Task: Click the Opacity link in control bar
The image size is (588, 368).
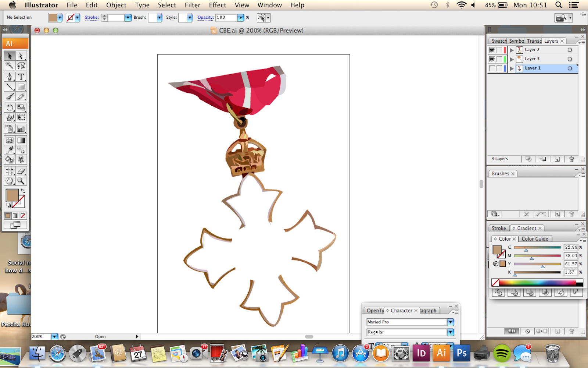Action: coord(205,17)
